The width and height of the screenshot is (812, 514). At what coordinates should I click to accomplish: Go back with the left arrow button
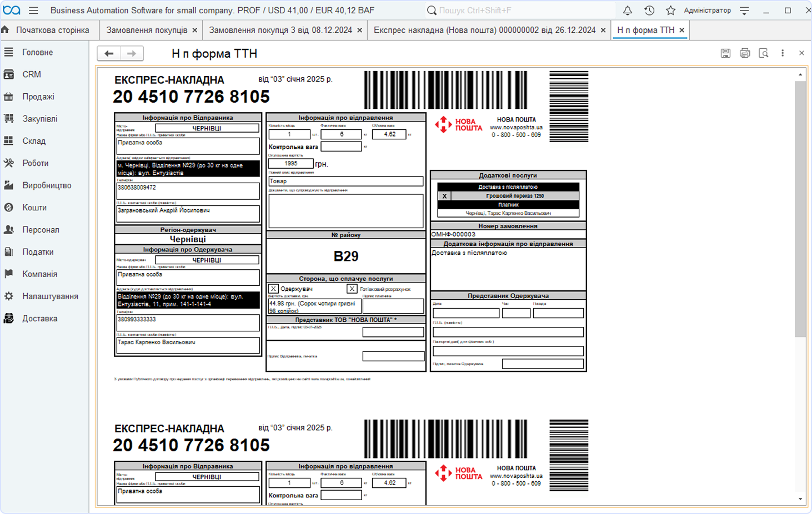(x=109, y=53)
